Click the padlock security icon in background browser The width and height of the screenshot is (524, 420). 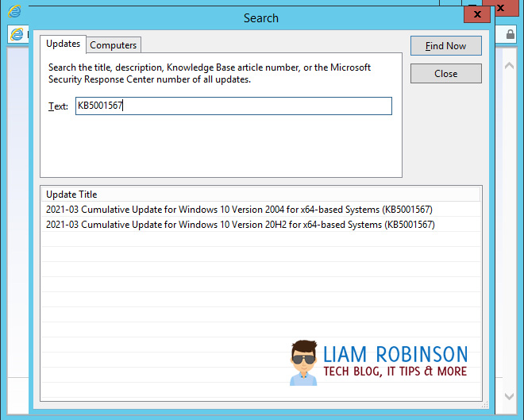510,34
